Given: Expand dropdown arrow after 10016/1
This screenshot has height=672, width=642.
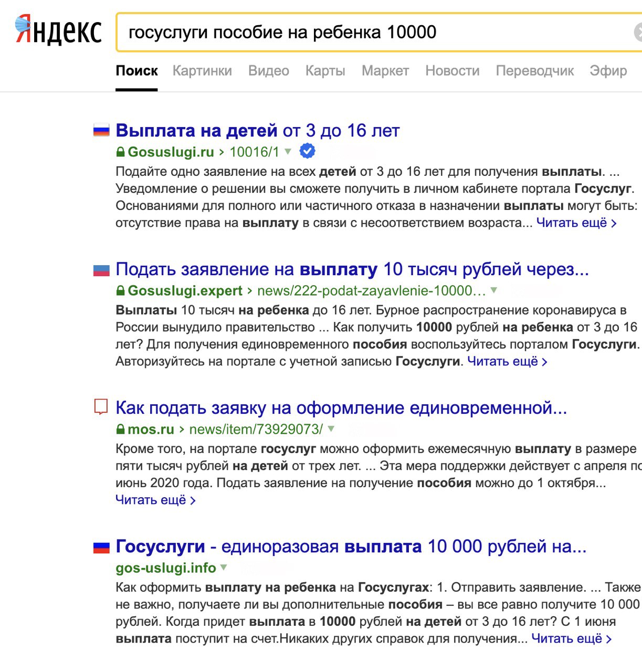Looking at the screenshot, I should tap(288, 152).
